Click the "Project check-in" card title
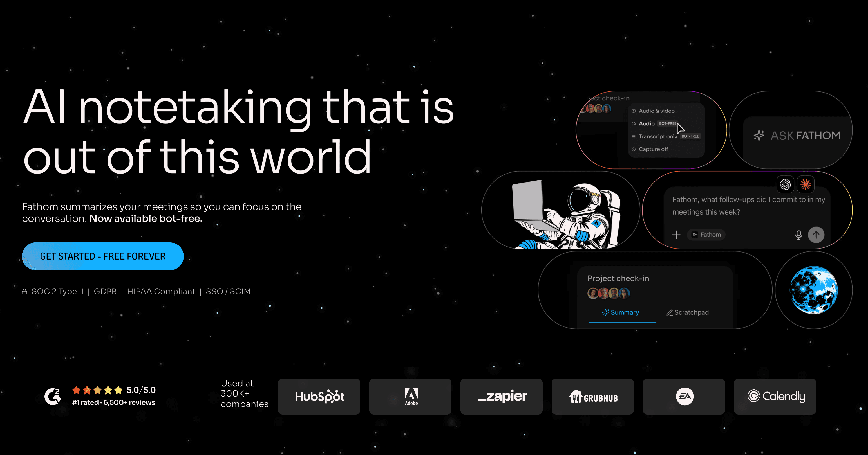The image size is (868, 455). point(618,278)
